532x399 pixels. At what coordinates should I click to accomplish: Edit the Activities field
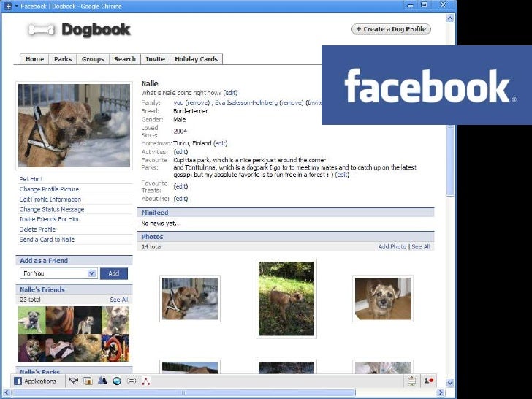click(x=180, y=152)
